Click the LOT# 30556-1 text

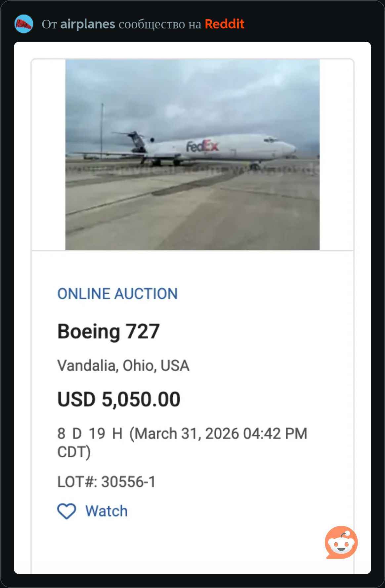[106, 482]
